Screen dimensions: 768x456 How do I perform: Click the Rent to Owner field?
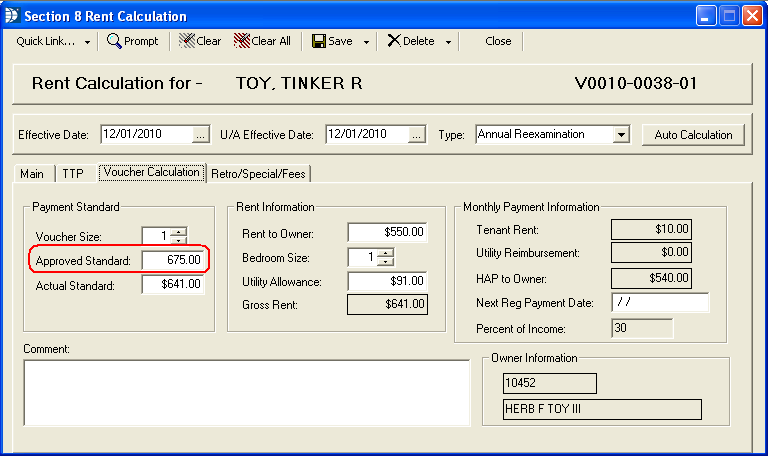(x=387, y=232)
